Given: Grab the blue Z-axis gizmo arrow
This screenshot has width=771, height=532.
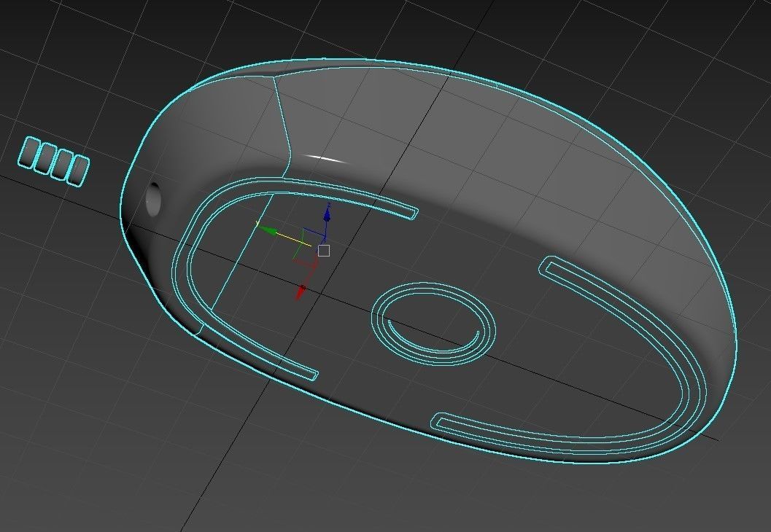Looking at the screenshot, I should click(x=327, y=214).
